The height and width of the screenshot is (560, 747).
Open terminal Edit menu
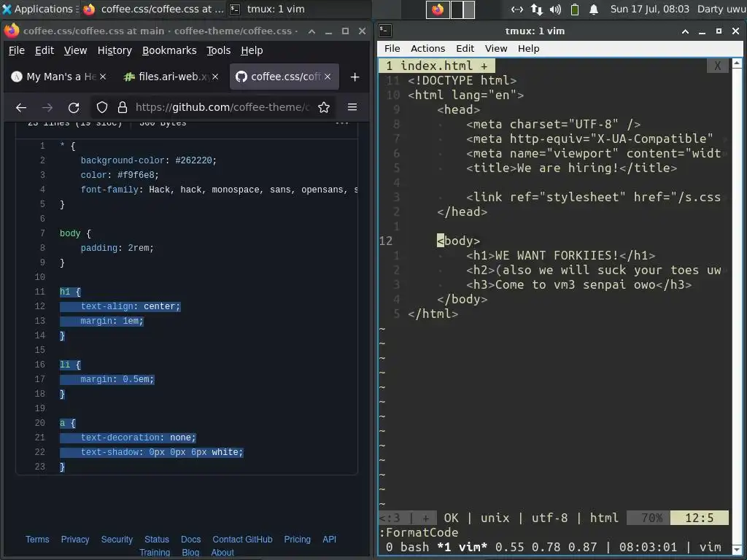(x=465, y=48)
